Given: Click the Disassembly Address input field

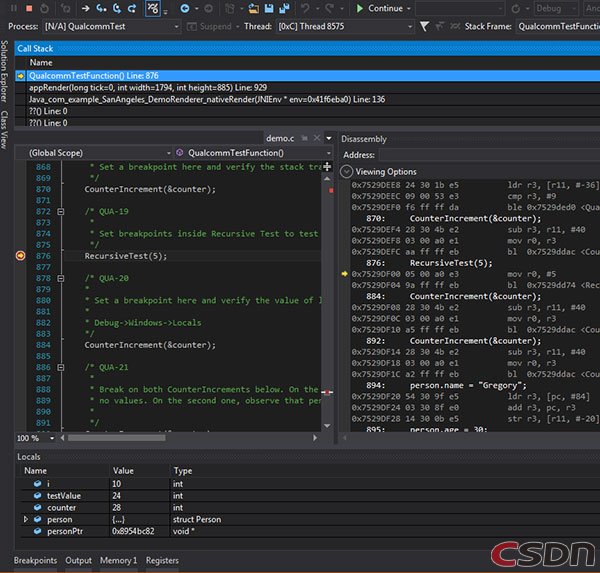Looking at the screenshot, I should coord(489,155).
